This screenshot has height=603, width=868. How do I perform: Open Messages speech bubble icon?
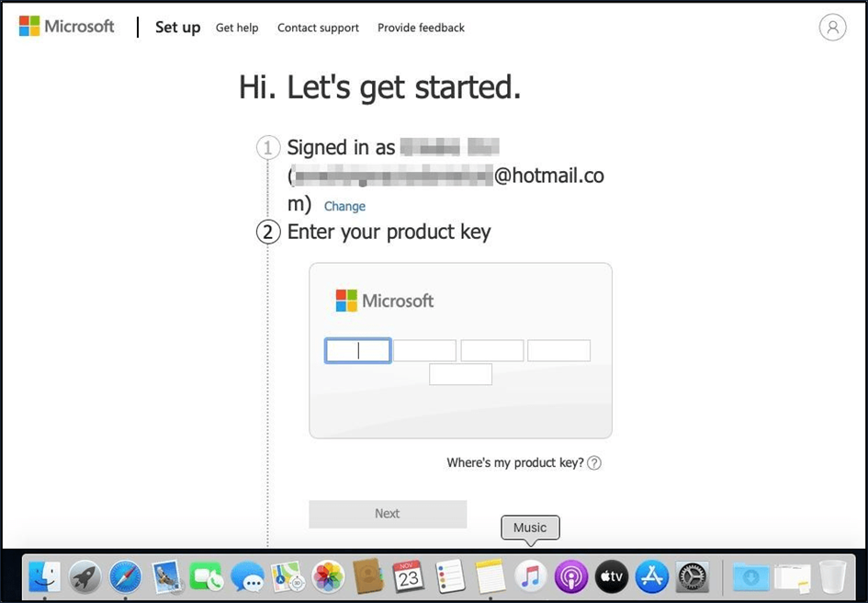(x=247, y=577)
